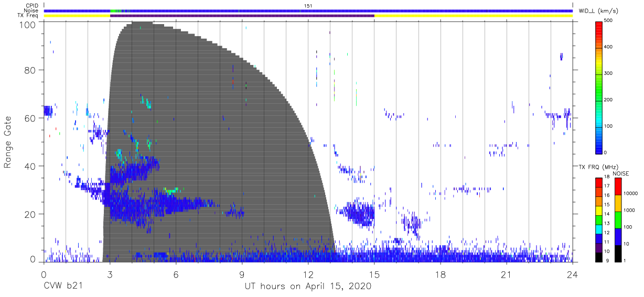Click the Range Gate axis title
Image resolution: width=644 pixels, height=297 pixels.
8,142
